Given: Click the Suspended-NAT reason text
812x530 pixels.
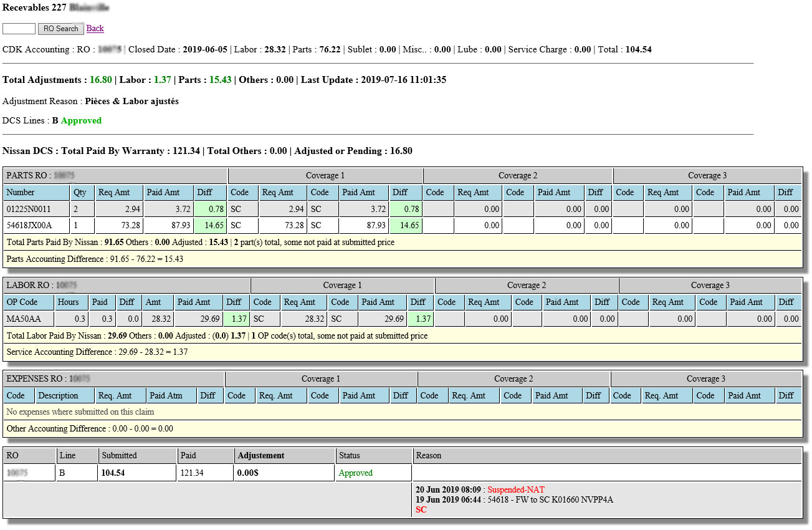Looking at the screenshot, I should click(x=516, y=490).
